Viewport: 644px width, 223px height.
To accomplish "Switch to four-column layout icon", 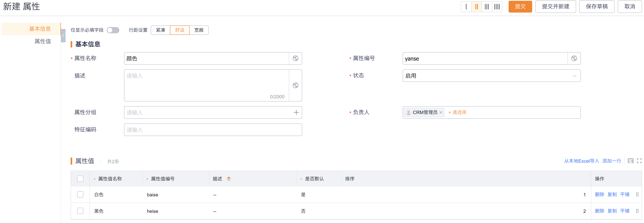I will point(497,6).
